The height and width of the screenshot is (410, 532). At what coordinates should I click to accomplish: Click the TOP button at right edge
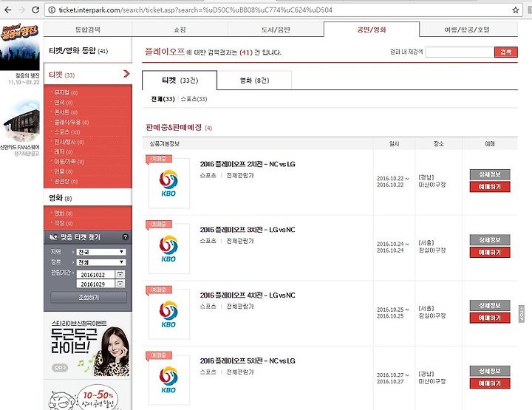[522, 314]
